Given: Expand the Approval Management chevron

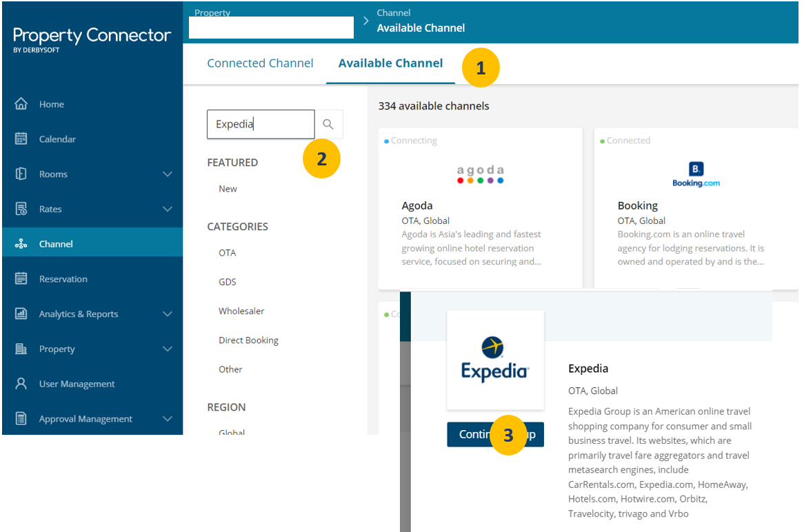Looking at the screenshot, I should pos(167,419).
